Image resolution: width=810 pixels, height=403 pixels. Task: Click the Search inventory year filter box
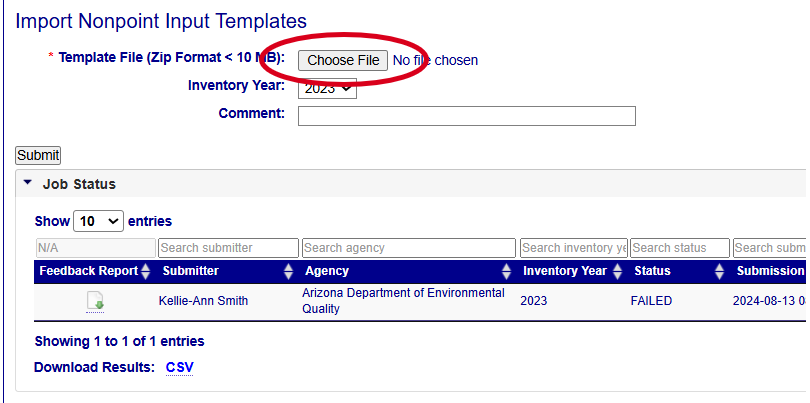(x=574, y=248)
